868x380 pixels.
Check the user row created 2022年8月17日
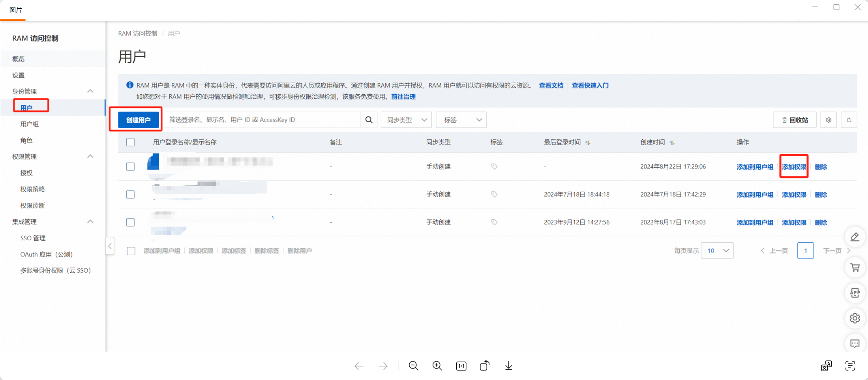pos(130,222)
